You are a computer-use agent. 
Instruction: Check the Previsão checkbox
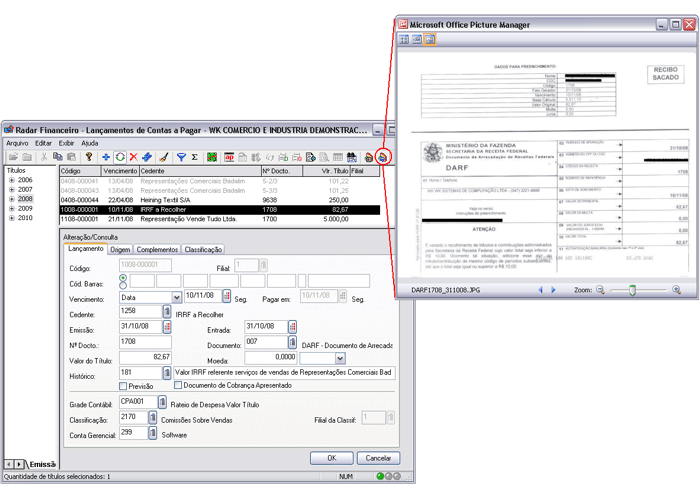[x=123, y=385]
